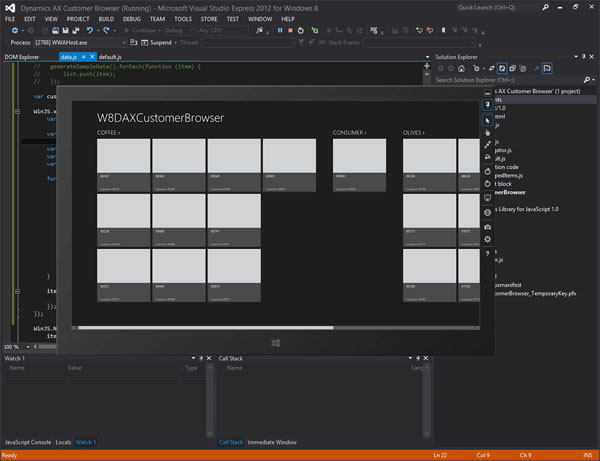
Task: Click the Suspend button
Action: pyautogui.click(x=157, y=43)
